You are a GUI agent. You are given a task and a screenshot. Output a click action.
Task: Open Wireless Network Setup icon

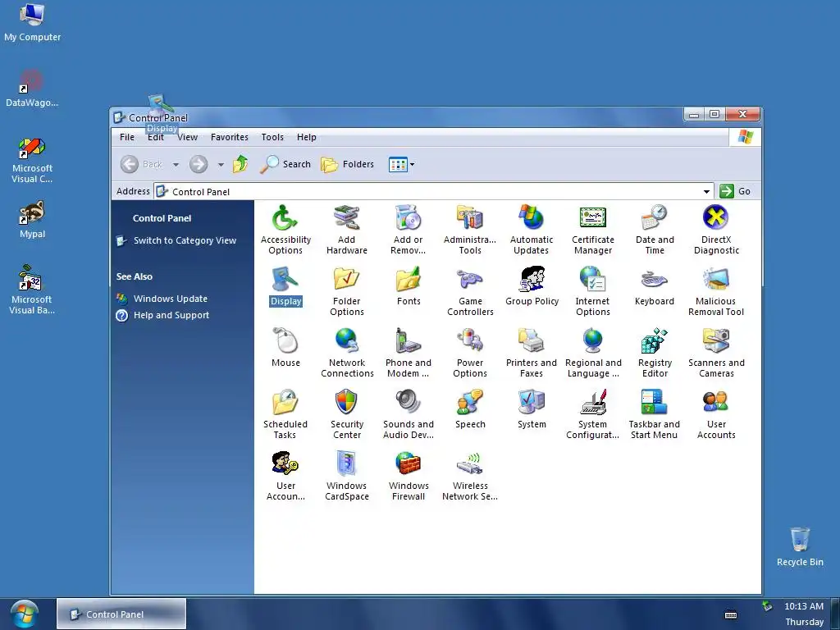(470, 476)
